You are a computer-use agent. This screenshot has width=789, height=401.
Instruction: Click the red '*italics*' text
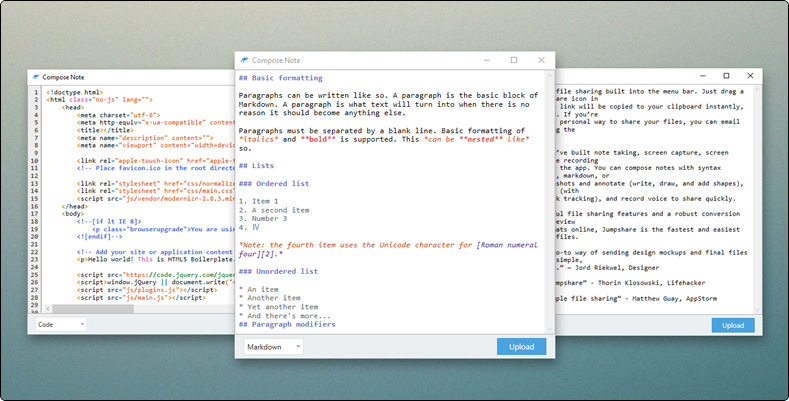click(258, 139)
